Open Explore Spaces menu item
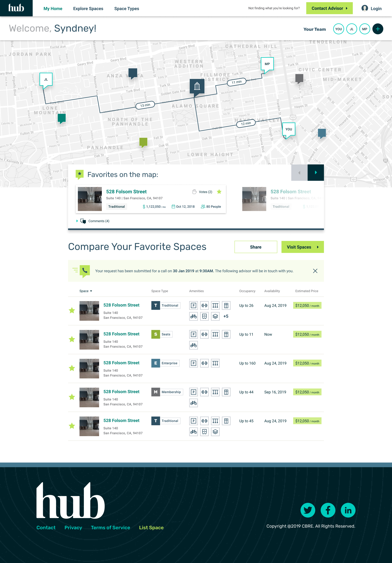This screenshot has height=563, width=392. click(x=88, y=9)
